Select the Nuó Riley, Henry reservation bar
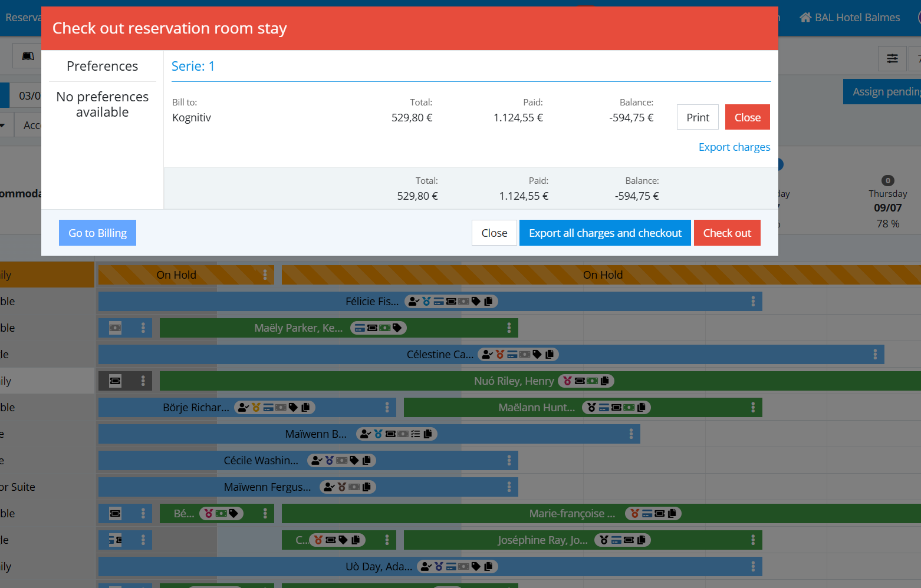 (x=540, y=381)
